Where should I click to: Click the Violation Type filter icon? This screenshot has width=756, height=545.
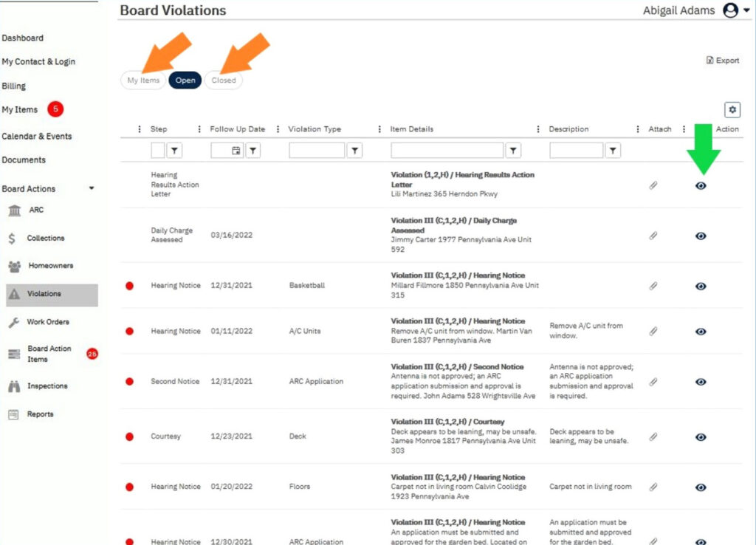click(355, 151)
